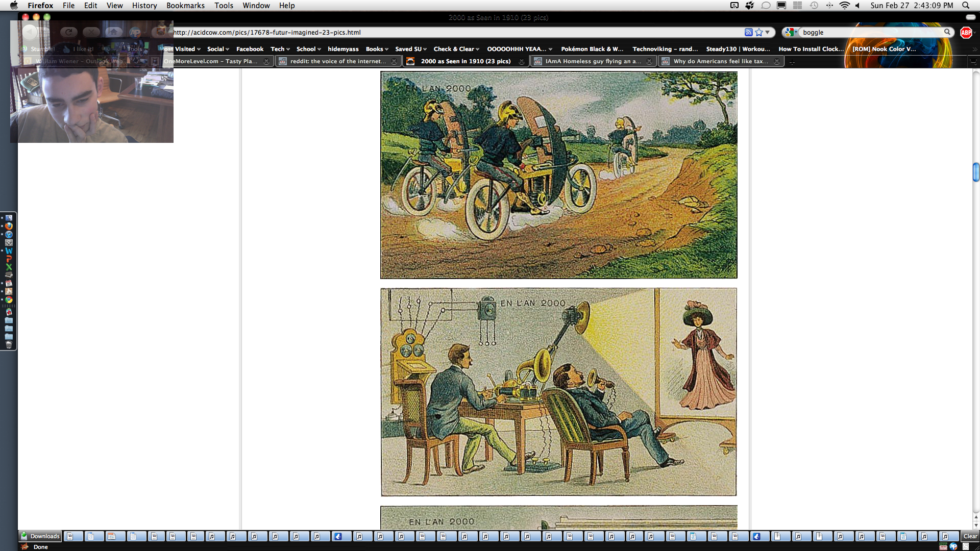The width and height of the screenshot is (980, 551).
Task: Expand the Social bookmarks folder
Action: (x=218, y=49)
